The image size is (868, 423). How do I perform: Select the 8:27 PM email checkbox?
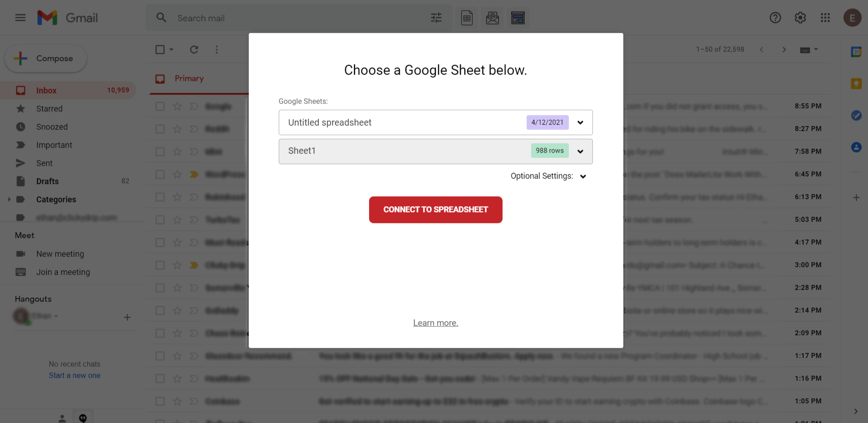[160, 129]
